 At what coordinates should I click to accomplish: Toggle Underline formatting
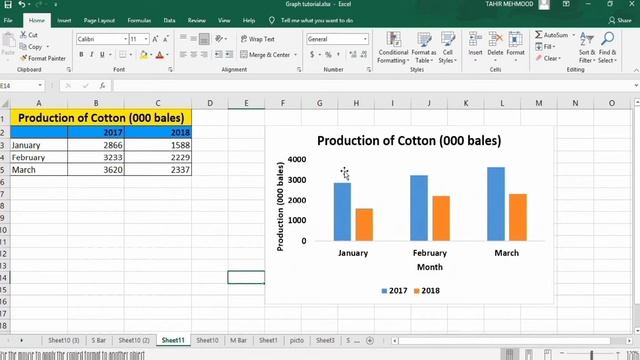click(x=102, y=55)
